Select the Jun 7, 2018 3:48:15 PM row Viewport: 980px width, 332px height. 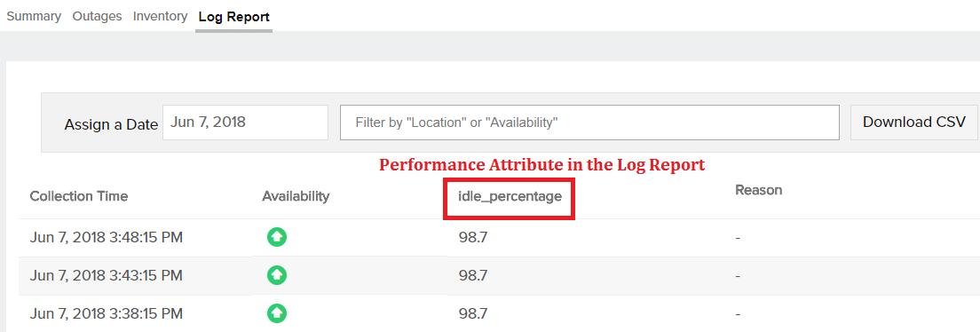(499, 238)
